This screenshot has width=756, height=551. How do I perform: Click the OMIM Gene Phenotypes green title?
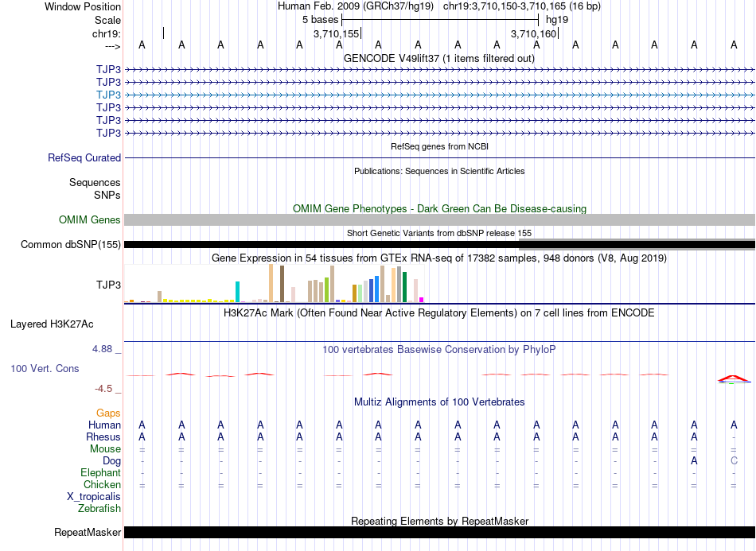pyautogui.click(x=439, y=208)
